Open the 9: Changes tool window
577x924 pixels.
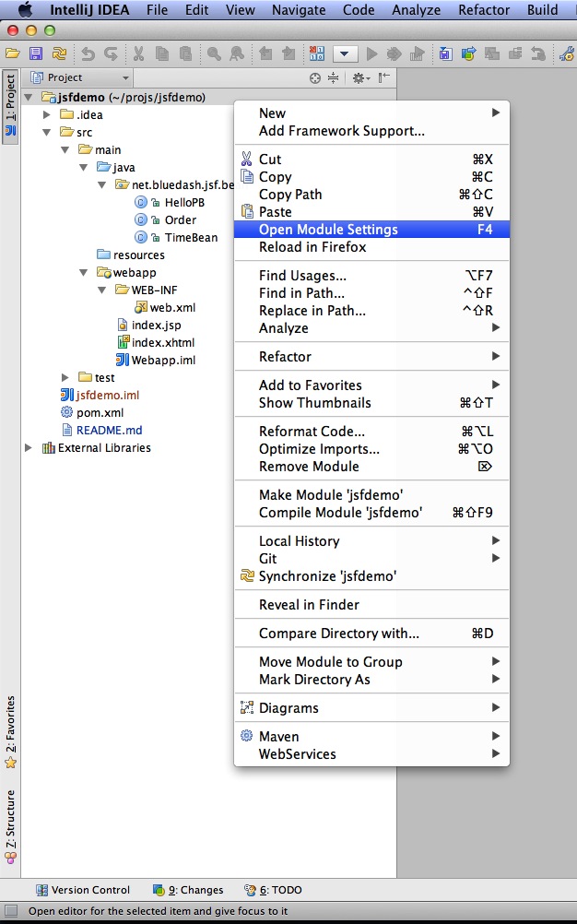(189, 890)
